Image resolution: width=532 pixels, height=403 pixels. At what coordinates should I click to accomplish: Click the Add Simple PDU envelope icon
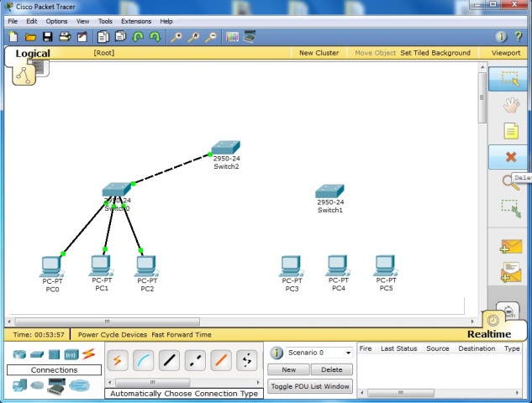[x=510, y=246]
